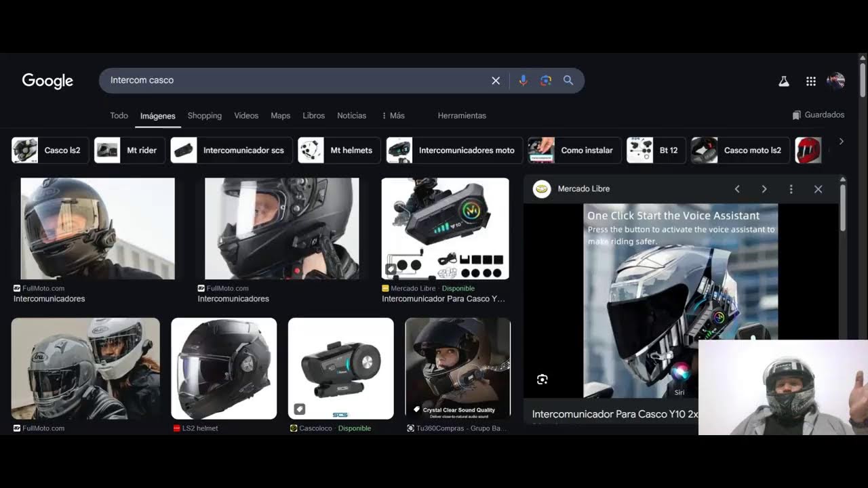Click the preview panel scrollbar
This screenshot has height=488, width=868.
(843, 207)
